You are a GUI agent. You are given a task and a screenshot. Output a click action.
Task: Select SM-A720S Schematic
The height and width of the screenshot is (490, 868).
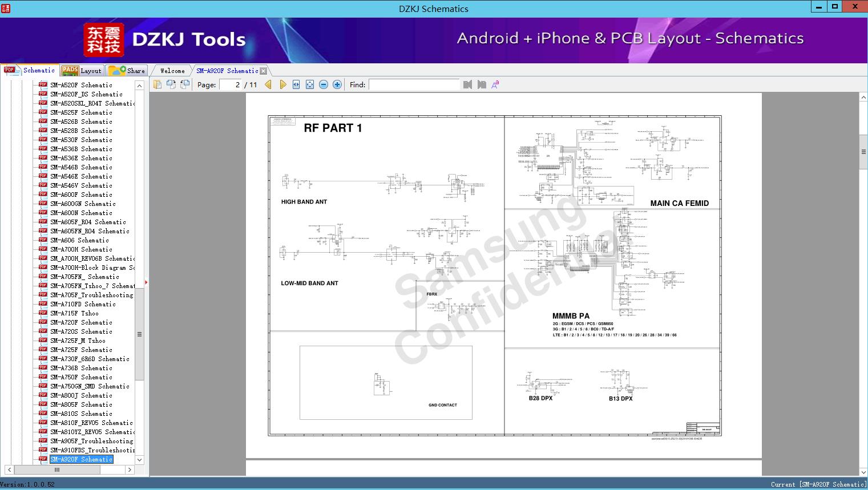[x=81, y=331]
